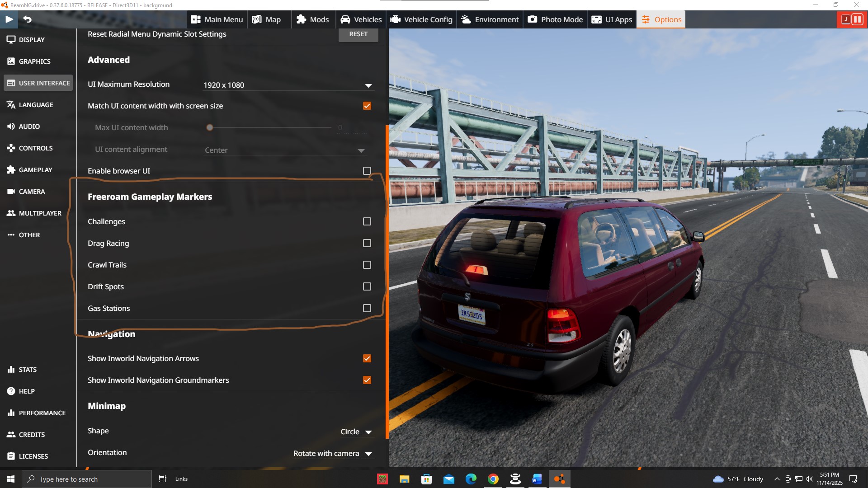The image size is (868, 488).
Task: Open the Audio settings section
Action: tap(29, 127)
